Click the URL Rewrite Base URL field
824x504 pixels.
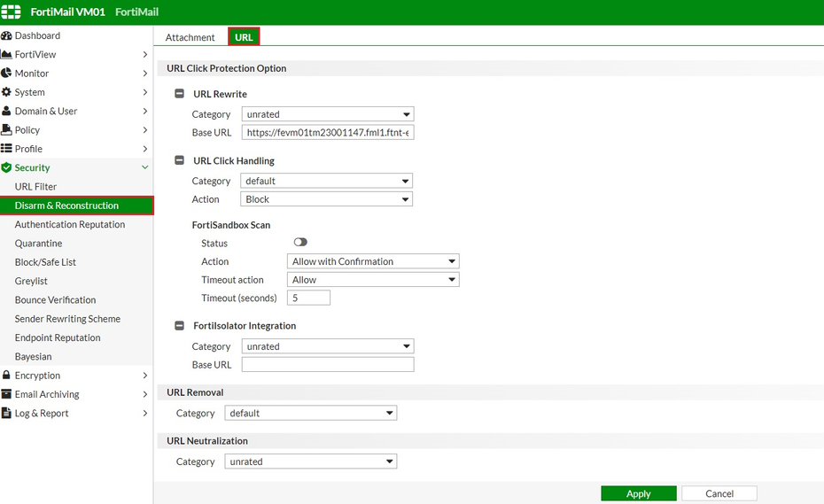[x=328, y=133]
